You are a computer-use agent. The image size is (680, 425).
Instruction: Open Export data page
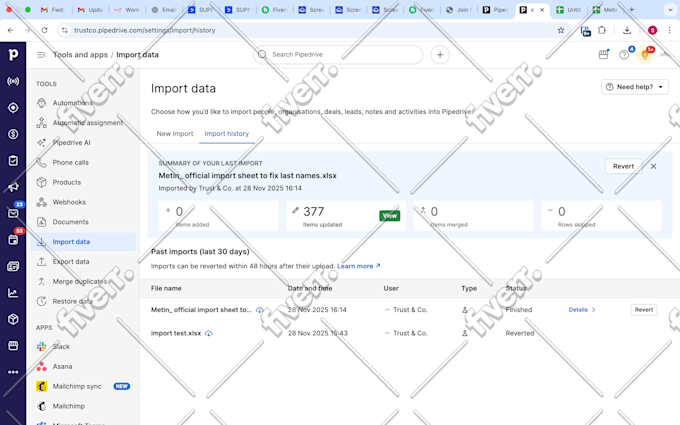pos(71,262)
